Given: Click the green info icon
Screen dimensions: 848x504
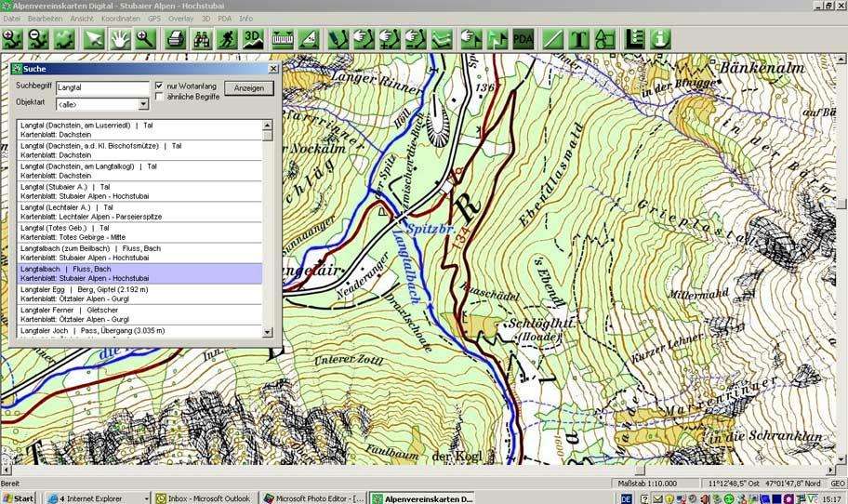Looking at the screenshot, I should click(x=660, y=39).
